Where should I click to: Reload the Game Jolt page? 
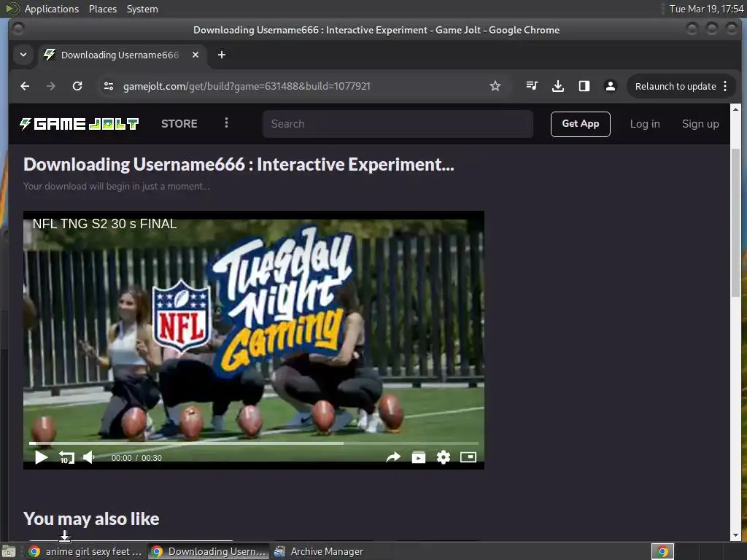pos(77,86)
